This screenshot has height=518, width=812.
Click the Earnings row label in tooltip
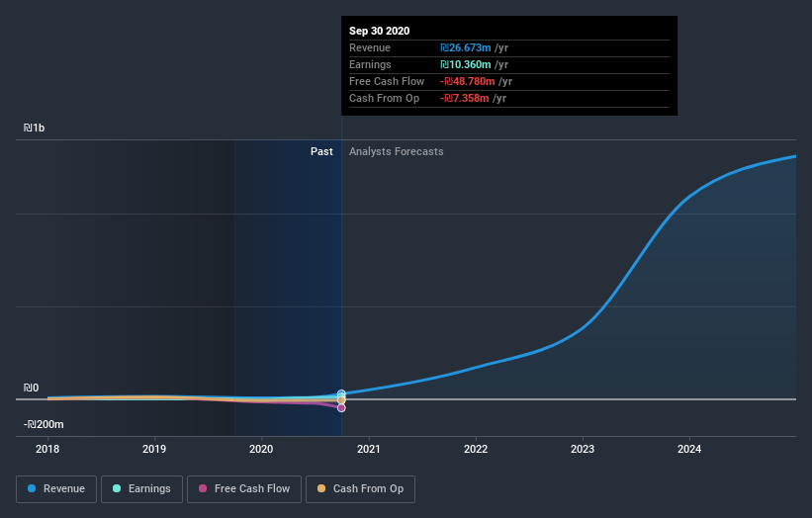pyautogui.click(x=370, y=64)
